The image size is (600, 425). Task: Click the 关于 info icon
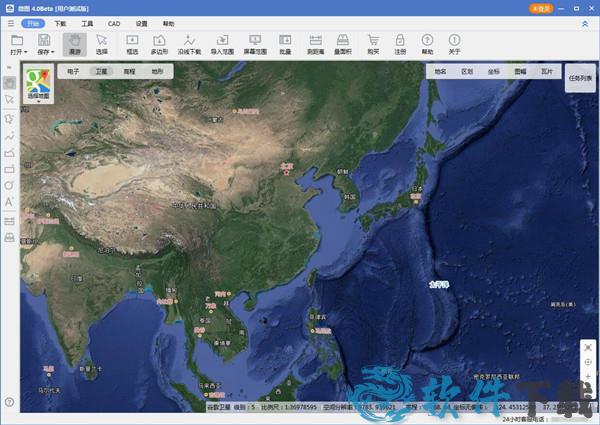click(x=454, y=44)
